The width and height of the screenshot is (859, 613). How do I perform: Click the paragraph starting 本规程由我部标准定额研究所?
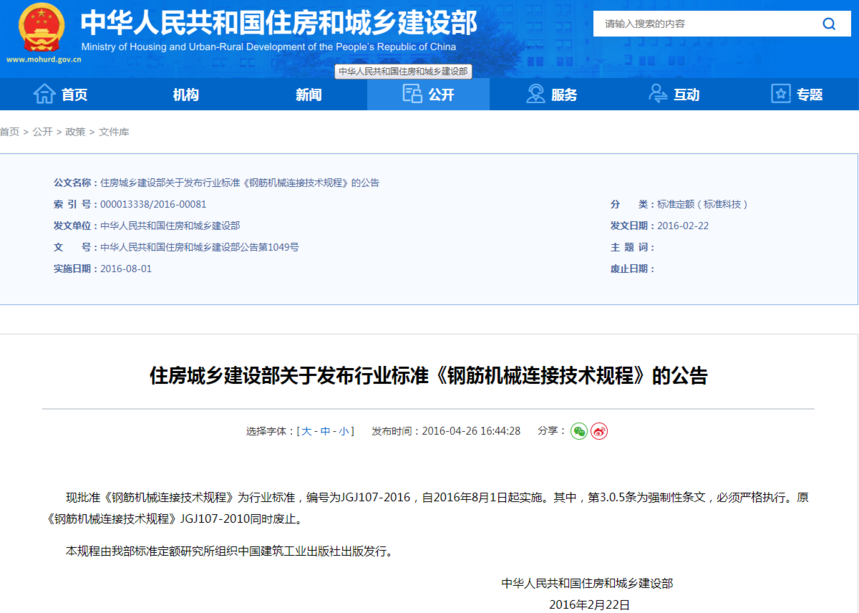230,551
